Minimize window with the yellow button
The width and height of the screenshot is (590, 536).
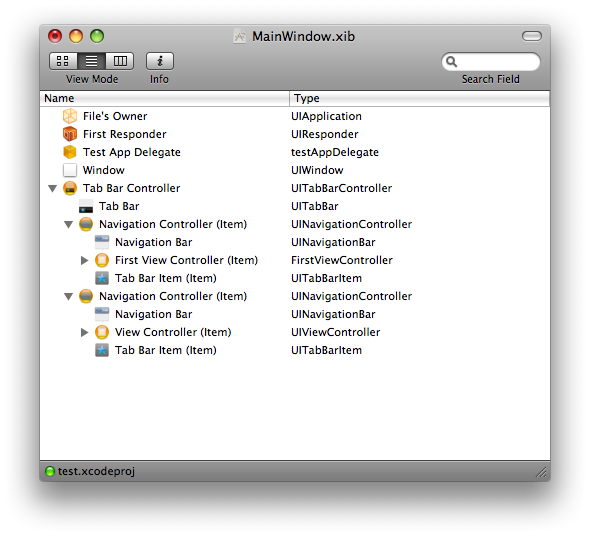tap(76, 36)
